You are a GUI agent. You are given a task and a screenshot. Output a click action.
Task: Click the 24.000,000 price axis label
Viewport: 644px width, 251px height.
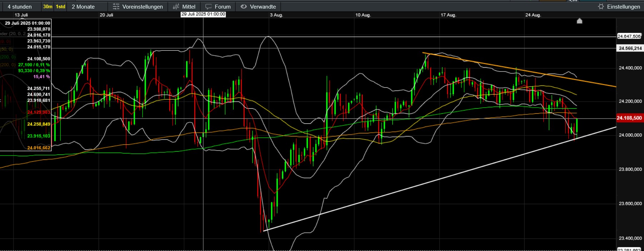coord(630,135)
